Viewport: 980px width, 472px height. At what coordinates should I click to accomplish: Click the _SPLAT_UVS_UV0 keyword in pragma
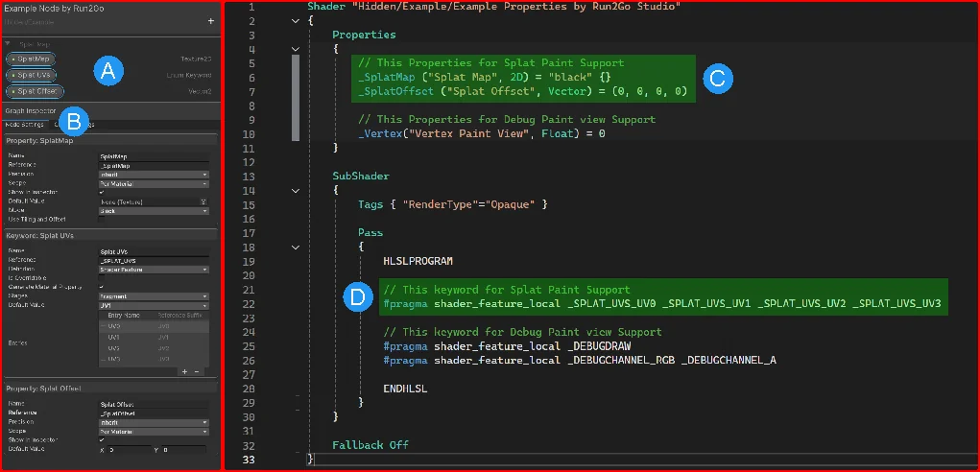(x=611, y=303)
